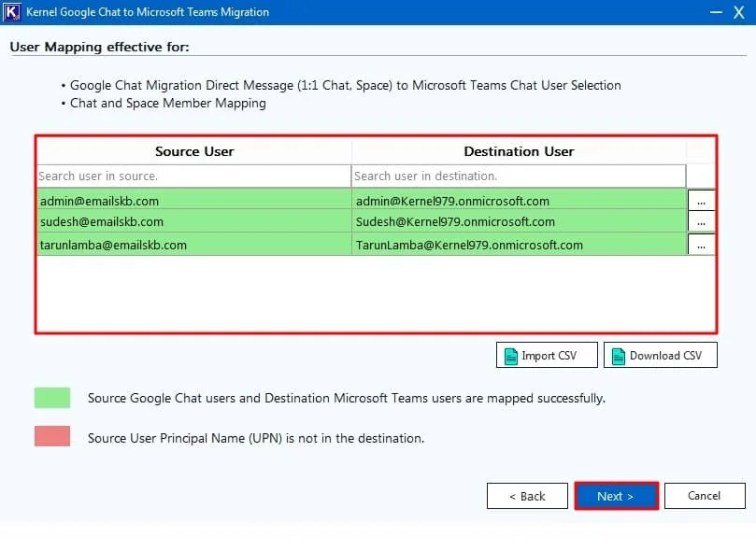Cancel the migration wizard
Screen dimensions: 756x550
click(x=705, y=496)
